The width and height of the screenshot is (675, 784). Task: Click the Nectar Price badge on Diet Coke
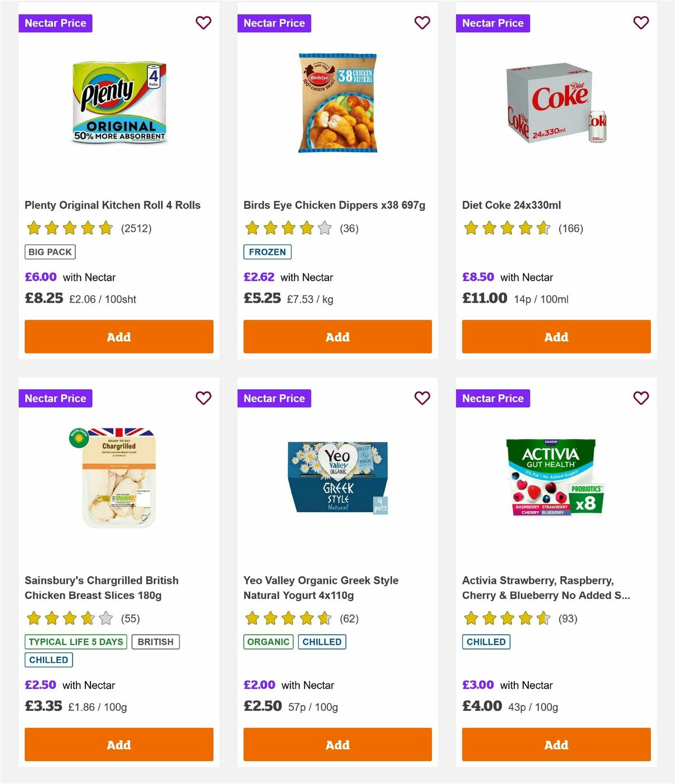(x=493, y=23)
